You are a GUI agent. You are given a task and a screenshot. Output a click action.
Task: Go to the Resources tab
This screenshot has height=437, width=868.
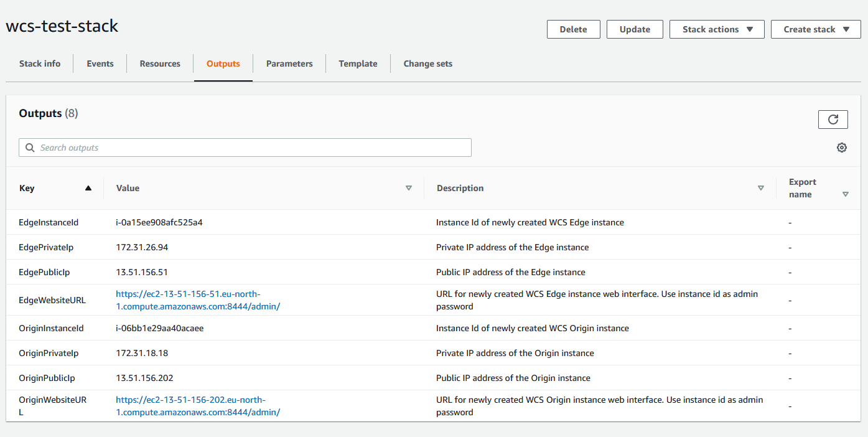(160, 63)
